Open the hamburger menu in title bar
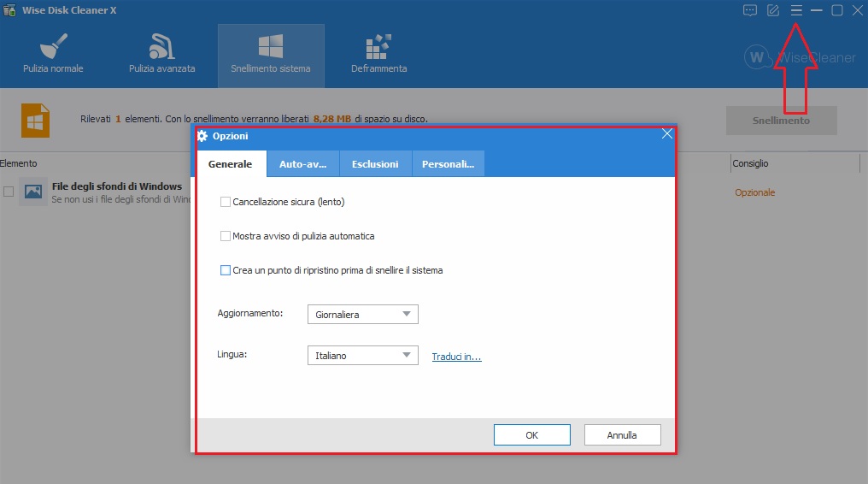The width and height of the screenshot is (868, 484). pos(796,10)
